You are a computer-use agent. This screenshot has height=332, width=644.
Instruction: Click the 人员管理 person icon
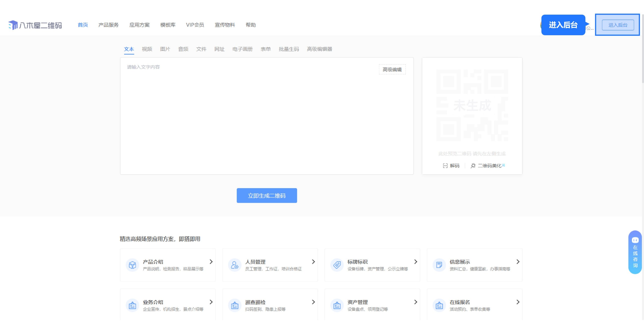click(234, 265)
